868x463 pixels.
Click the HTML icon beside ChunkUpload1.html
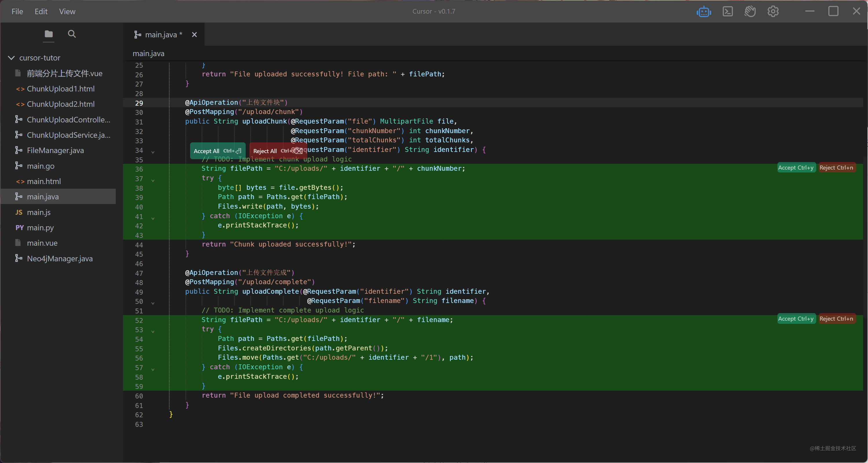pos(20,89)
